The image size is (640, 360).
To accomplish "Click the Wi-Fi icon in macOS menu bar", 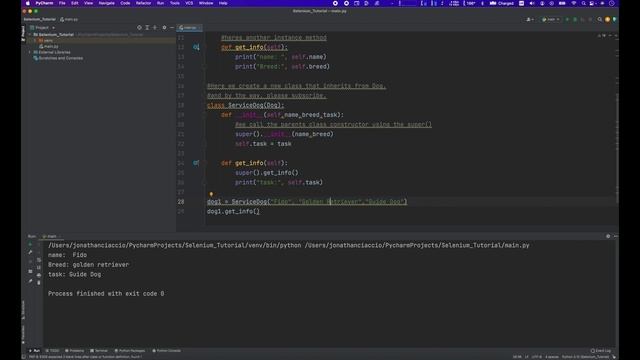I will click(x=573, y=3).
